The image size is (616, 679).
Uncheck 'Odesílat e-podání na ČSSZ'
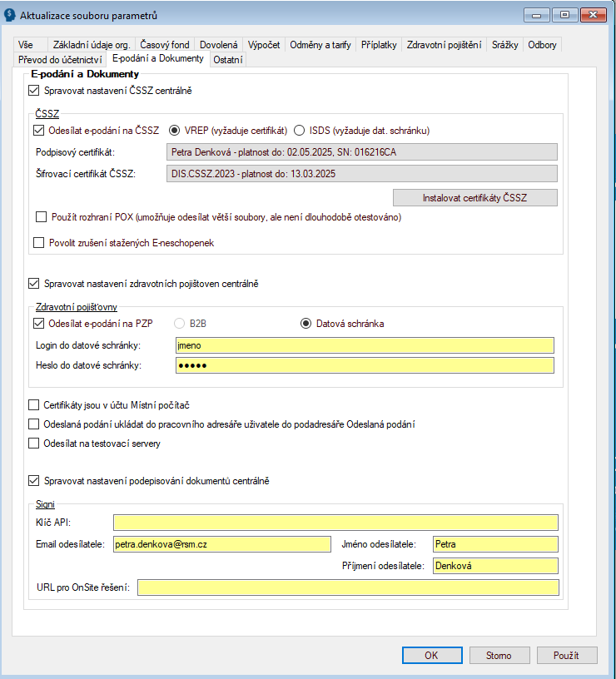coord(40,130)
